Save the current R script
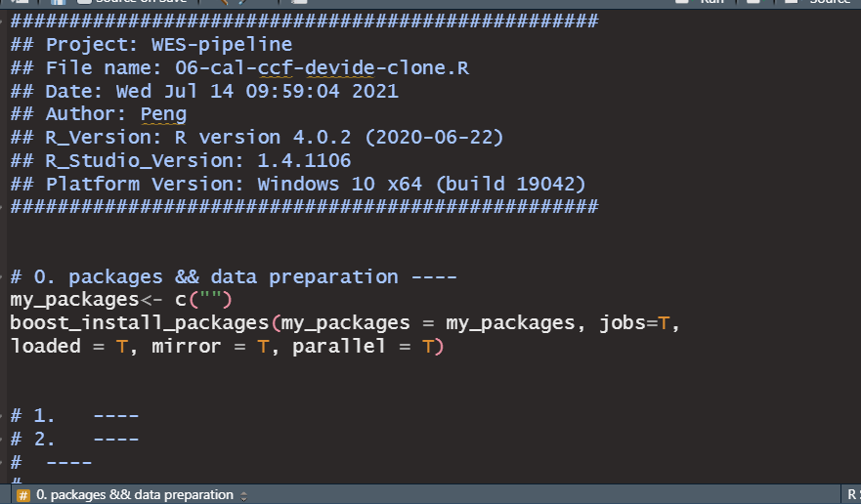Image resolution: width=861 pixels, height=504 pixels. pos(57,2)
